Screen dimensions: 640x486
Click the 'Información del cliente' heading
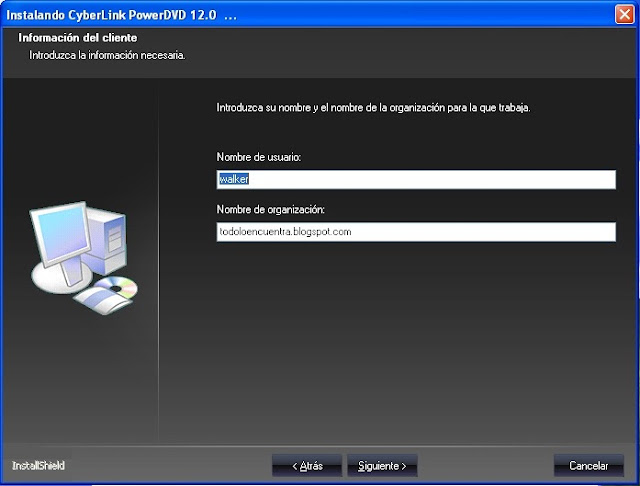click(x=78, y=38)
